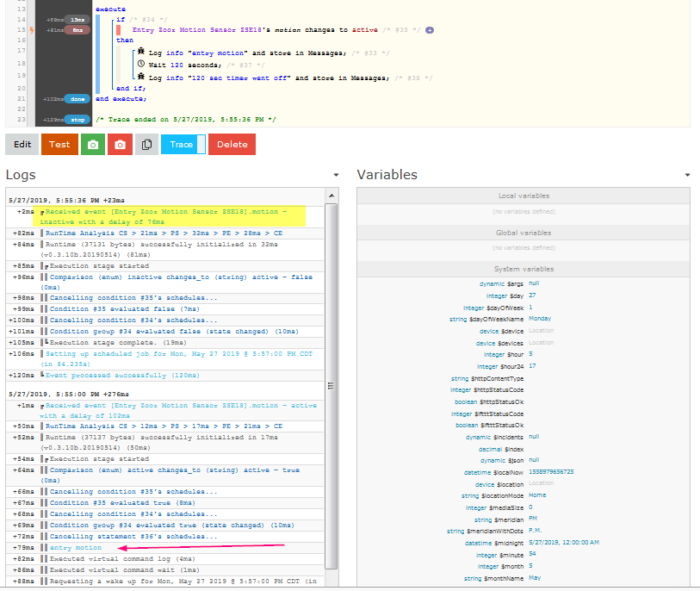Click the duplicate piston icon
The height and width of the screenshot is (591, 700).
point(147,144)
